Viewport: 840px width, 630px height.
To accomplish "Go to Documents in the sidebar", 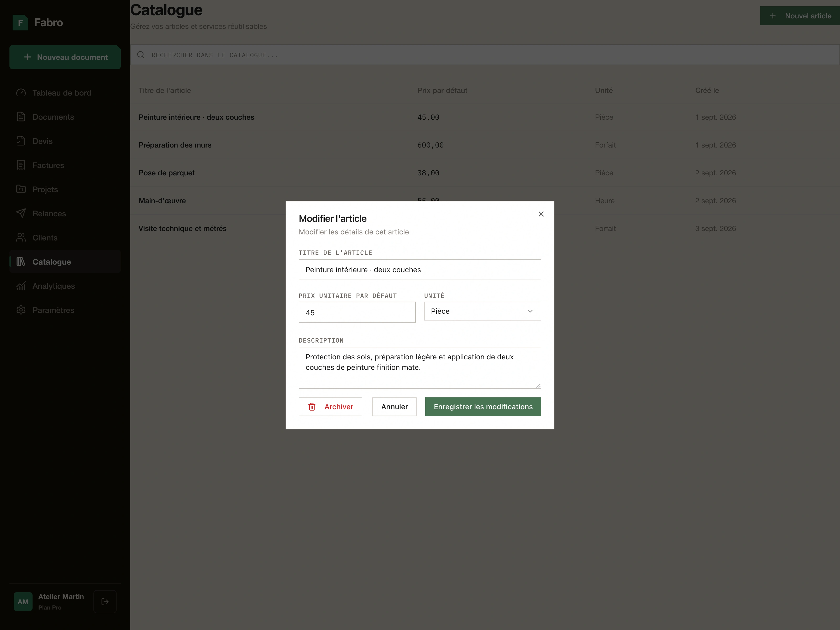I will [x=65, y=117].
